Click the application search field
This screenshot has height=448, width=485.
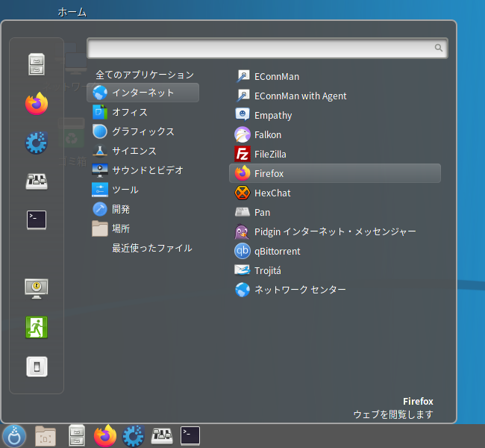tap(267, 48)
